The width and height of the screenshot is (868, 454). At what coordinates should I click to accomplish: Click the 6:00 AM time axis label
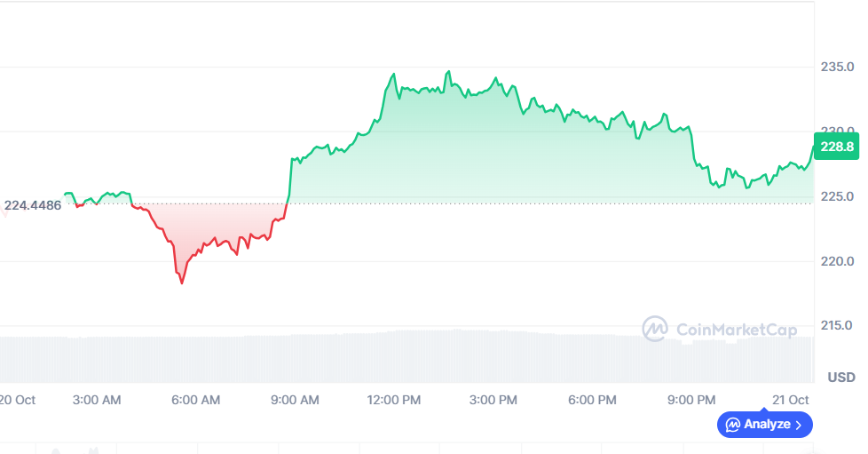(195, 400)
